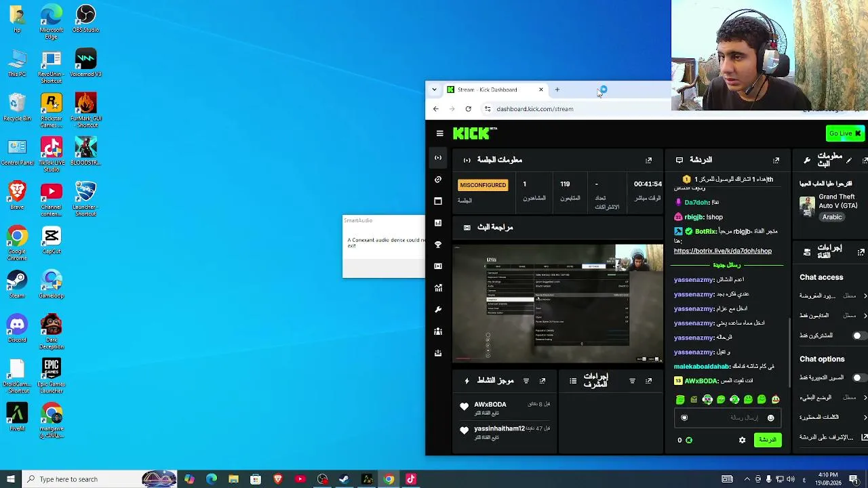
Task: Click the MISCONFIGURED status badge
Action: [483, 185]
